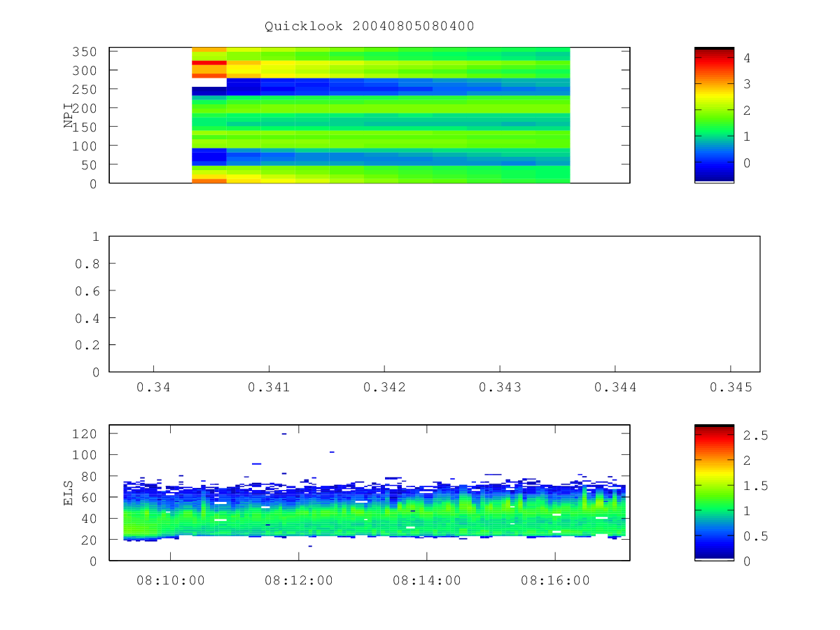Click the 300 tick on NPI axis
The image size is (840, 630).
86,71
